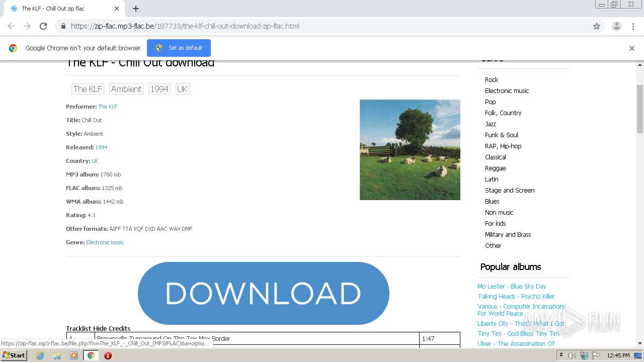
Task: Open File Explorer from taskbar
Action: (57, 355)
